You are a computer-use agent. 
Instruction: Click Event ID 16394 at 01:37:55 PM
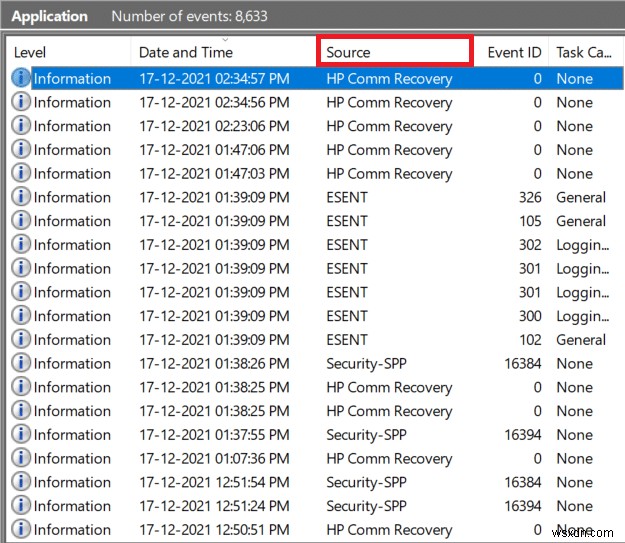click(523, 435)
